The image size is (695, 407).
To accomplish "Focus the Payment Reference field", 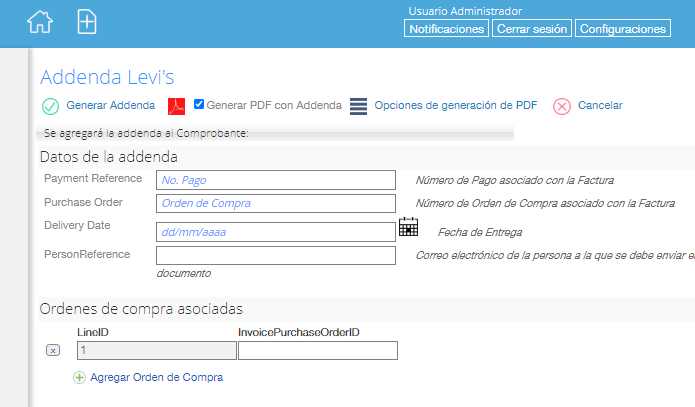I will pos(276,180).
